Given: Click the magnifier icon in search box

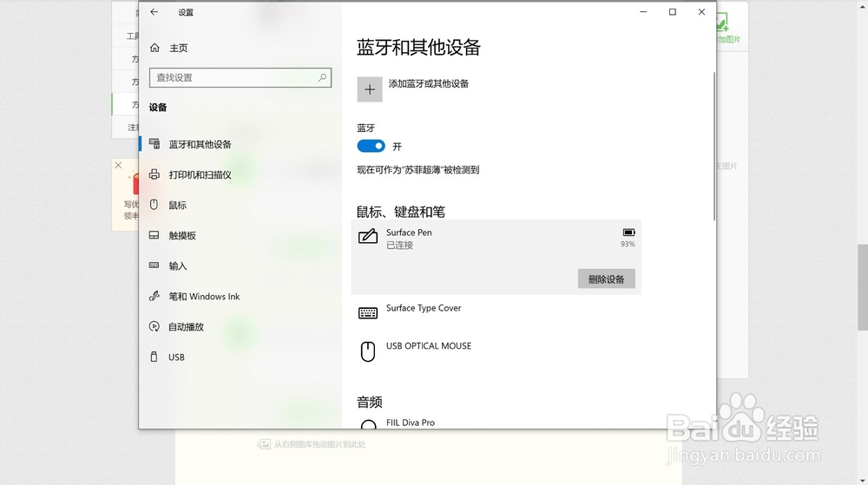Looking at the screenshot, I should [x=322, y=77].
